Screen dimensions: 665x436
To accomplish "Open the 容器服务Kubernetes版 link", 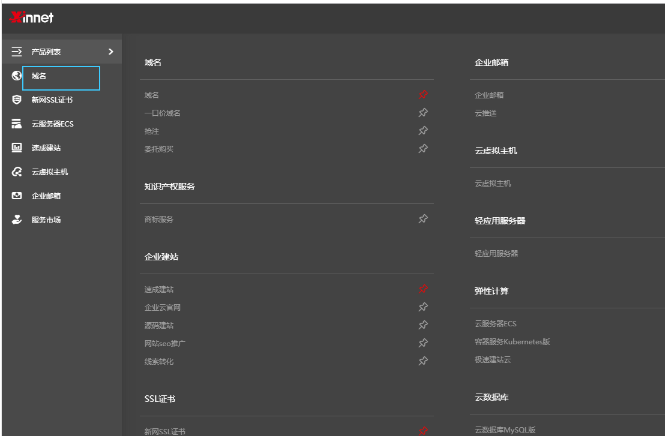I will pos(512,341).
